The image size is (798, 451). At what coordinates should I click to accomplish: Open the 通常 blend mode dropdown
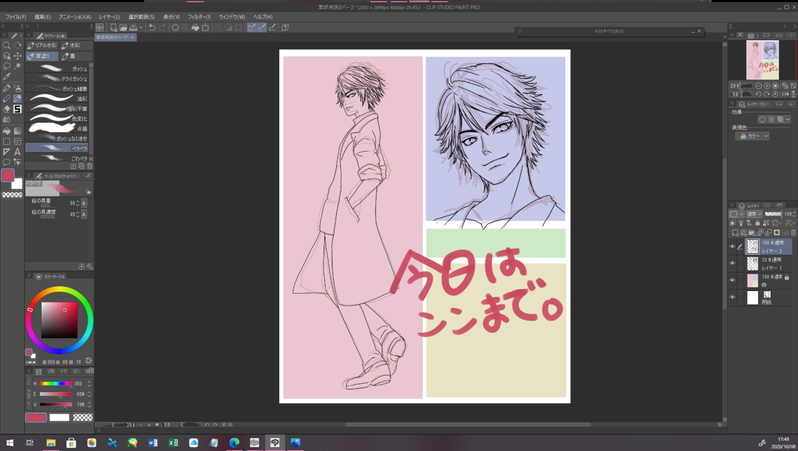pos(754,214)
